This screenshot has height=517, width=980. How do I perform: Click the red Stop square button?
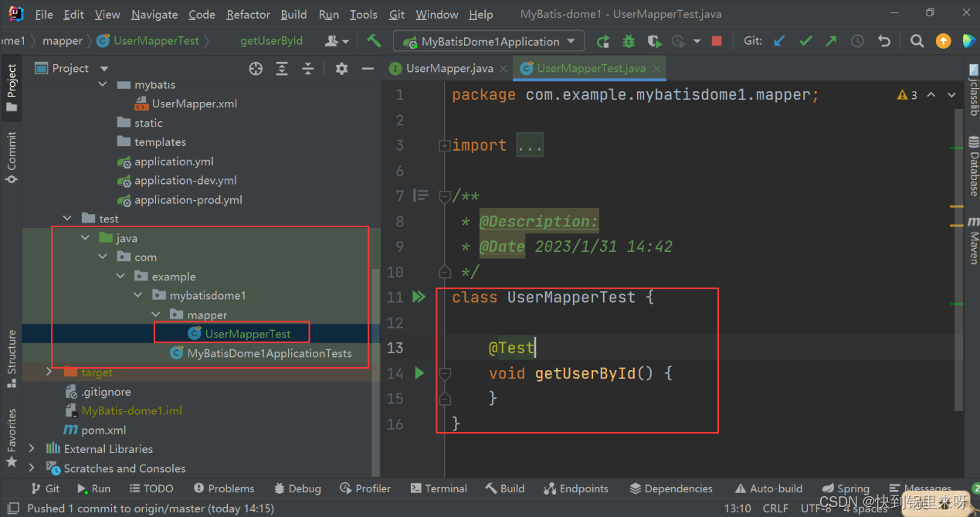tap(717, 41)
